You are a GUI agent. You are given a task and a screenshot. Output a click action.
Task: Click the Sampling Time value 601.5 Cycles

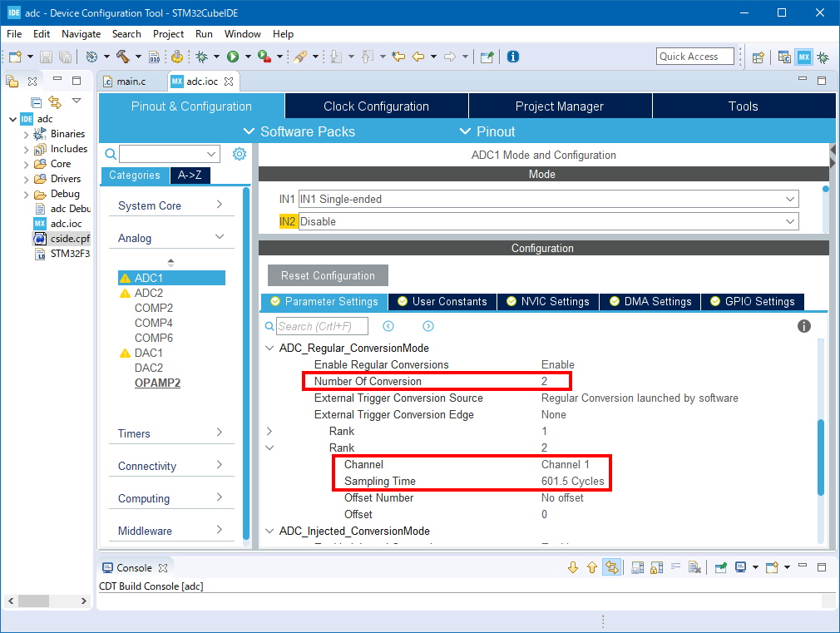(x=572, y=482)
